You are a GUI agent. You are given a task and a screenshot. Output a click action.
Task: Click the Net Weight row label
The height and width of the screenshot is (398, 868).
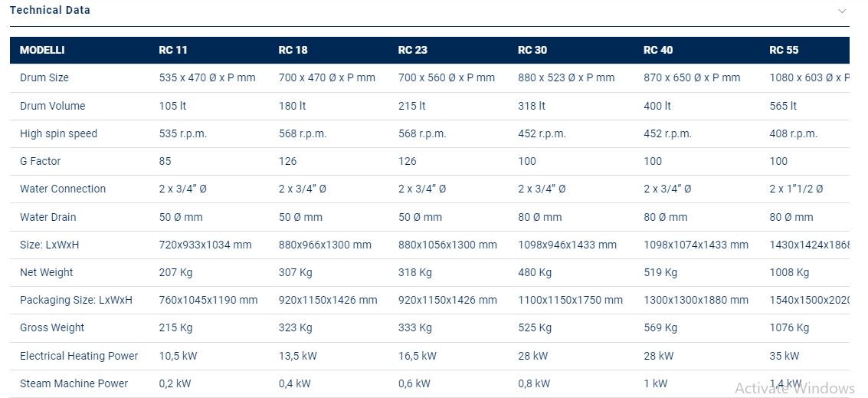click(47, 272)
